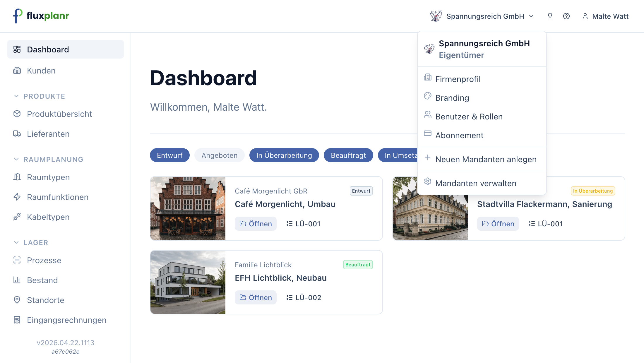Click the Eingangsrechnungen receipt icon
The image size is (644, 363).
17,320
